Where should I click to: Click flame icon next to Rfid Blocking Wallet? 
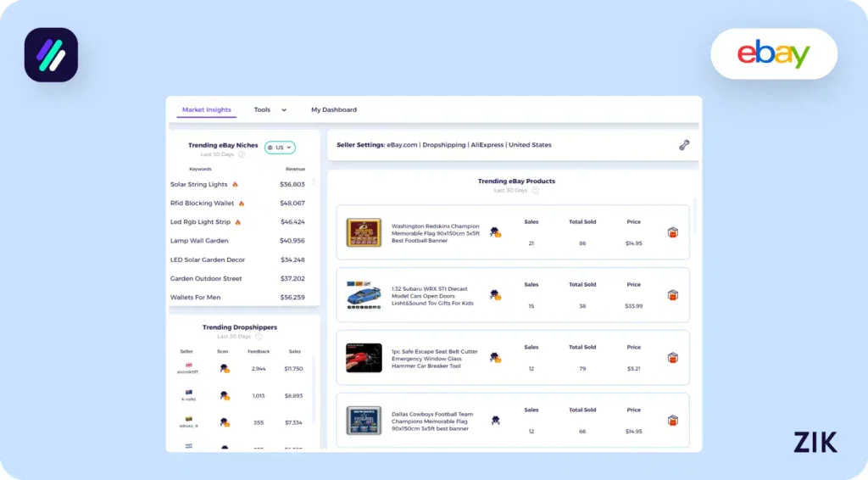click(x=242, y=204)
